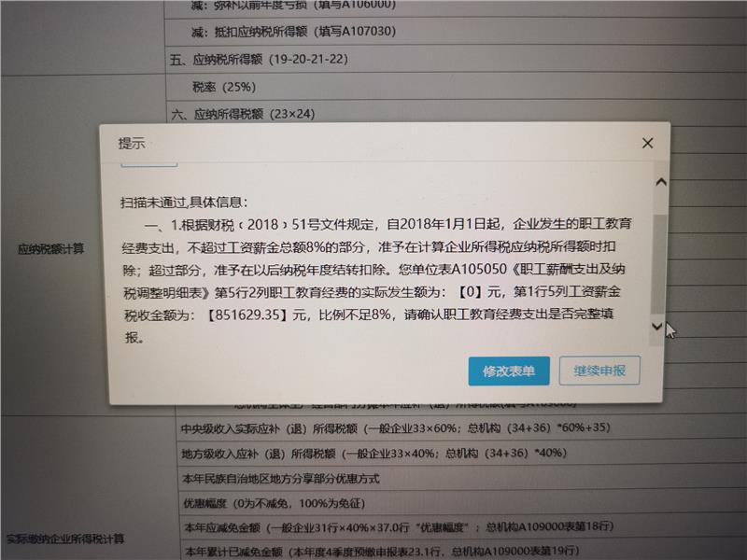
Task: Click the dialog scrollbar down arrow
Action: [658, 326]
